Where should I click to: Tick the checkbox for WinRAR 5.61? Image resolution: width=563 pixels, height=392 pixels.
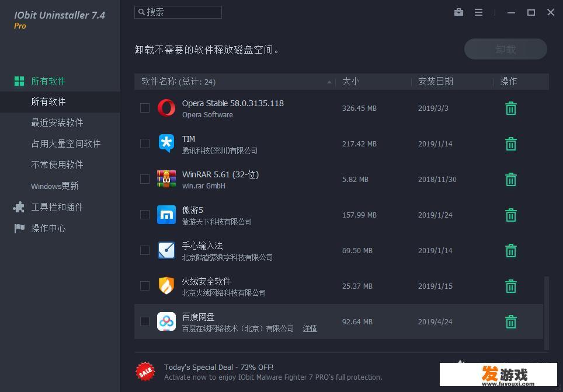coord(145,179)
